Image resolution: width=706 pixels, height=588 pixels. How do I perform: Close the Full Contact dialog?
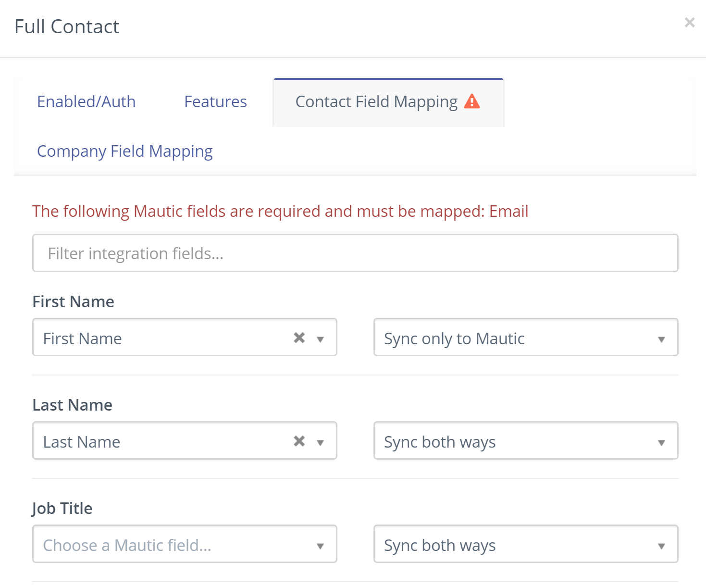click(x=690, y=23)
